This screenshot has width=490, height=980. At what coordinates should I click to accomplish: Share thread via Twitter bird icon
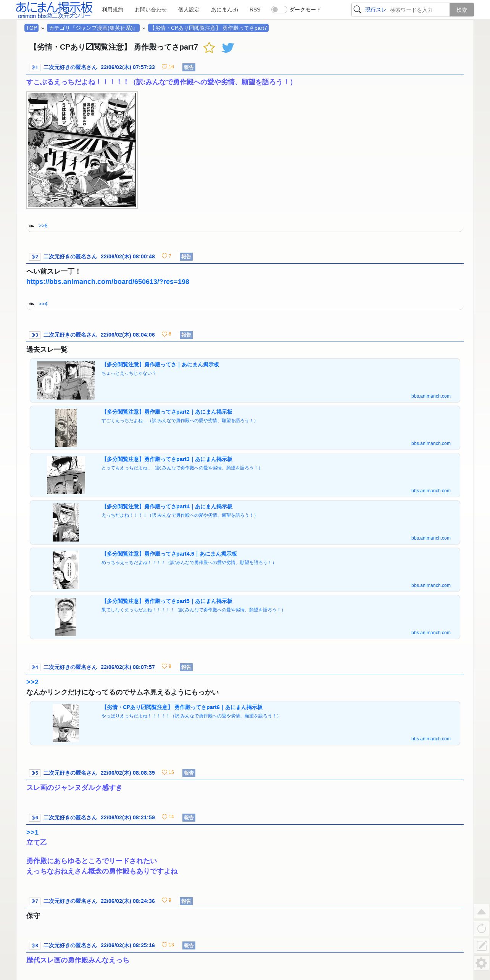[228, 47]
